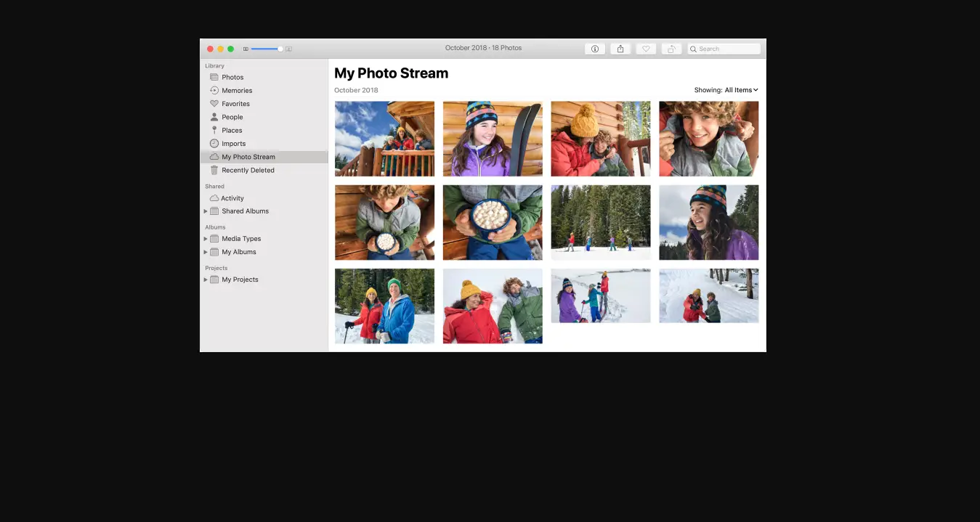Select photo of boy holding marshmallow cup
Viewport: 980px width, 522px height.
point(384,222)
